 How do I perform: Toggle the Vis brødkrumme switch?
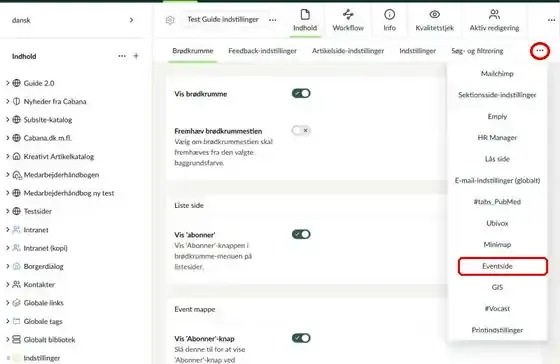(x=301, y=93)
